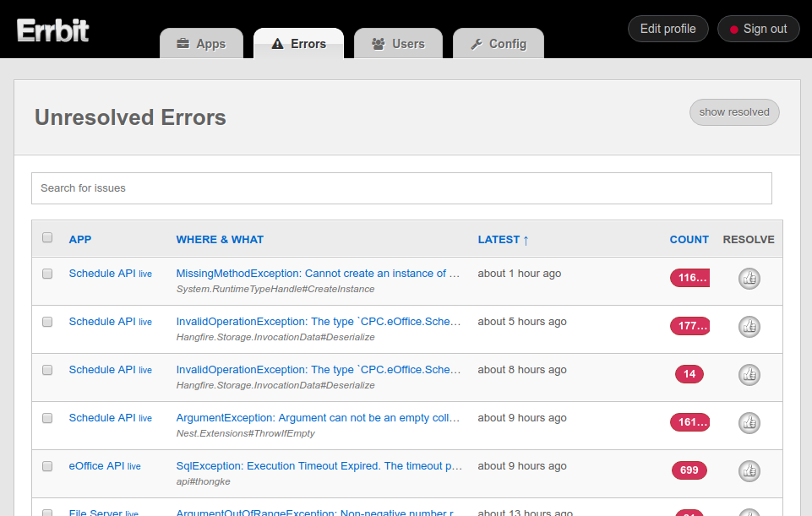Open MissingMethodException: Cannot create an instance link
812x516 pixels.
[318, 274]
